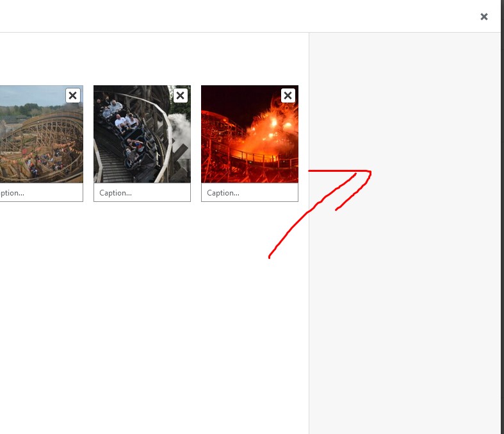
Task: Click the vertical scrollbar at the window edge
Action: point(502,217)
